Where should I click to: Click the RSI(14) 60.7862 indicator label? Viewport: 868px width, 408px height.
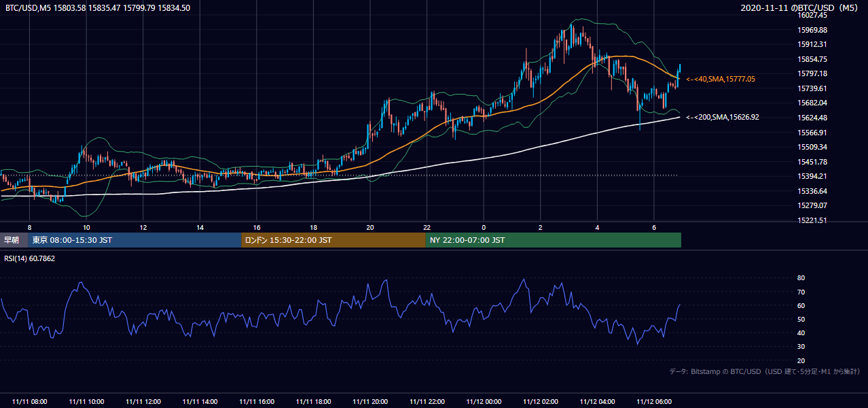[30, 258]
